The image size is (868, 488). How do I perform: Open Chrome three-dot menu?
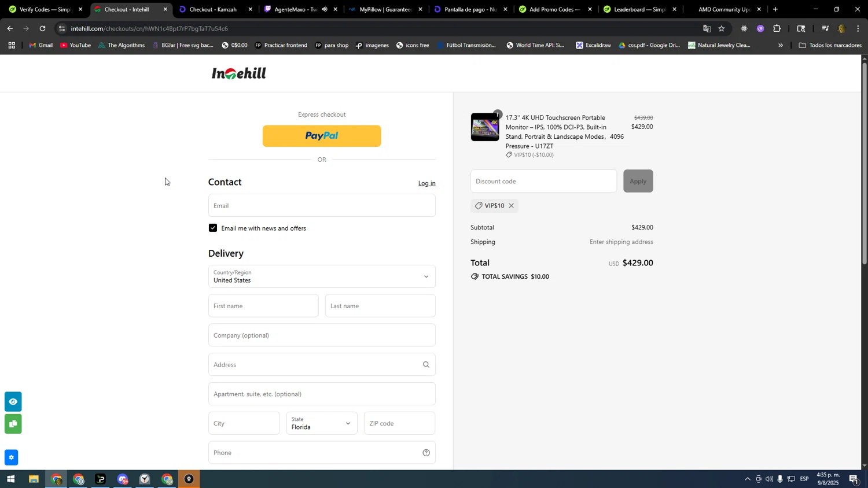(x=858, y=28)
